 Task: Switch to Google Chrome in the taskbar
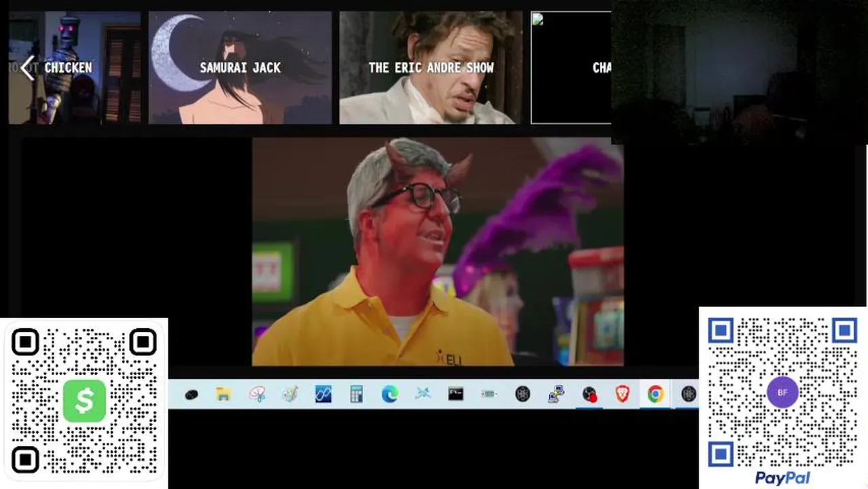pyautogui.click(x=655, y=395)
